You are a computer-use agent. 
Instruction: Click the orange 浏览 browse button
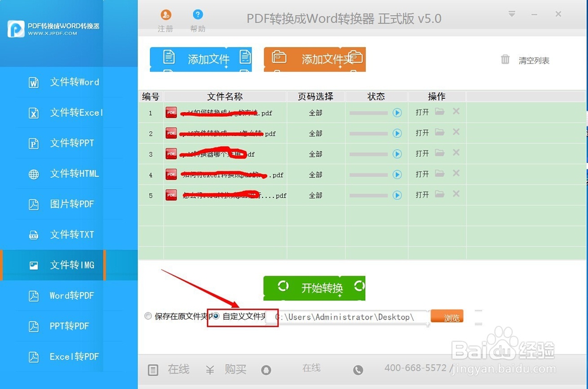[x=447, y=316]
